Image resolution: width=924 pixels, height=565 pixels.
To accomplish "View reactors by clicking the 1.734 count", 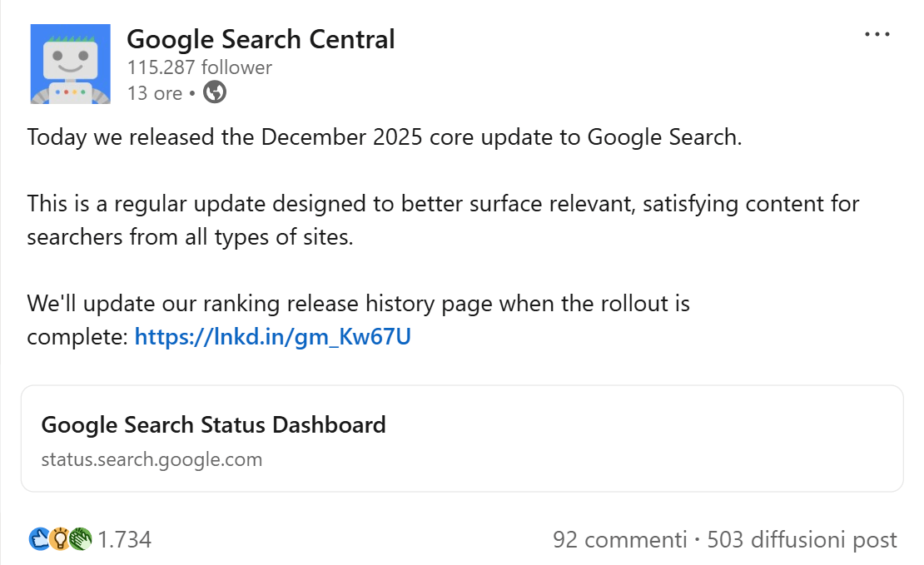I will (x=127, y=539).
